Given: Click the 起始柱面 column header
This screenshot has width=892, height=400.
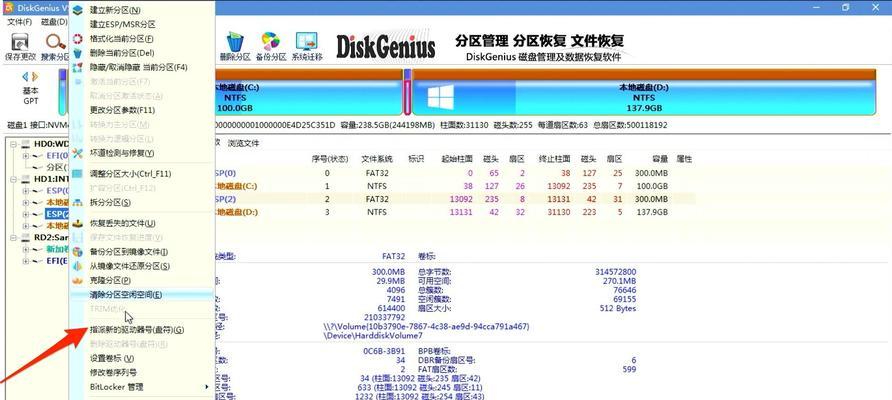Looking at the screenshot, I should (457, 159).
